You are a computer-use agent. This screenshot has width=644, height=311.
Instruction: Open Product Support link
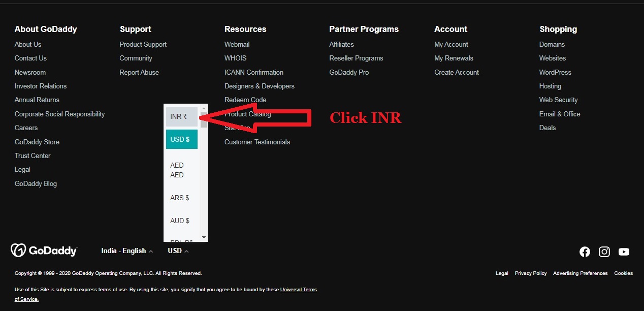click(x=143, y=44)
